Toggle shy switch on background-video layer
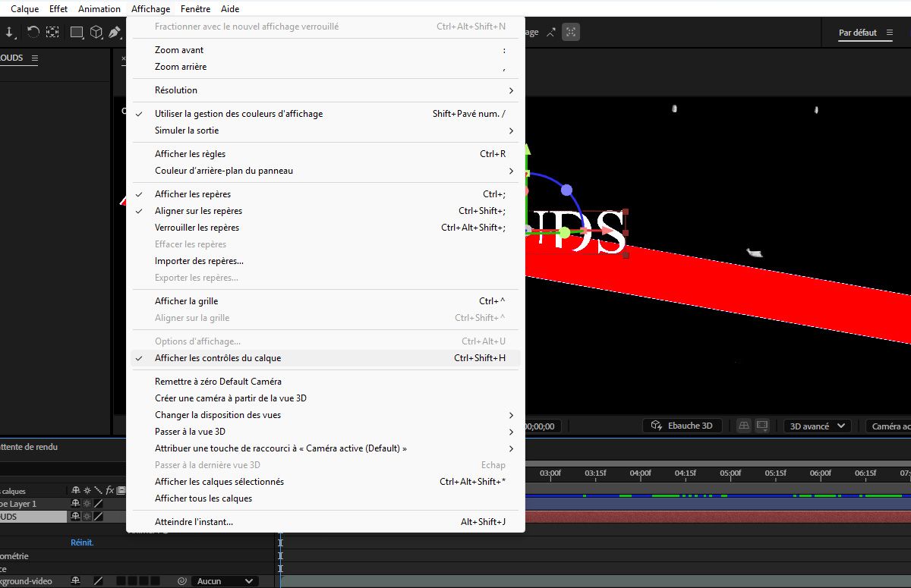Viewport: 911px width, 588px height. (76, 581)
